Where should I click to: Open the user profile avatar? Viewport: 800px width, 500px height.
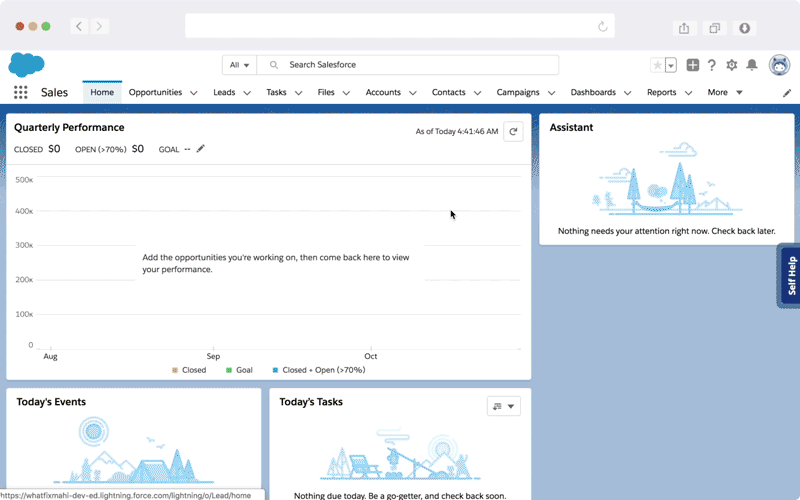779,65
